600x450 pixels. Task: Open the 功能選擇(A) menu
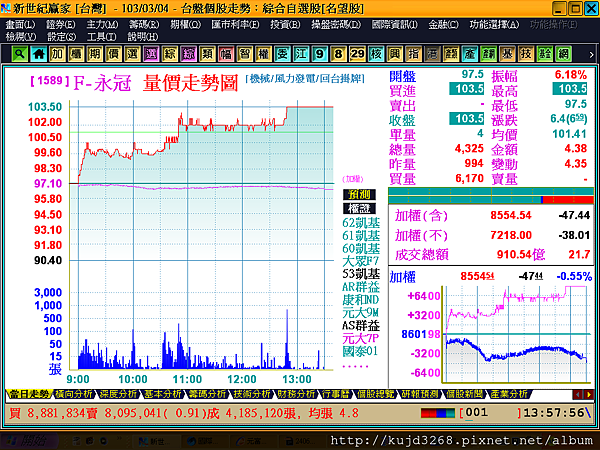tap(494, 25)
